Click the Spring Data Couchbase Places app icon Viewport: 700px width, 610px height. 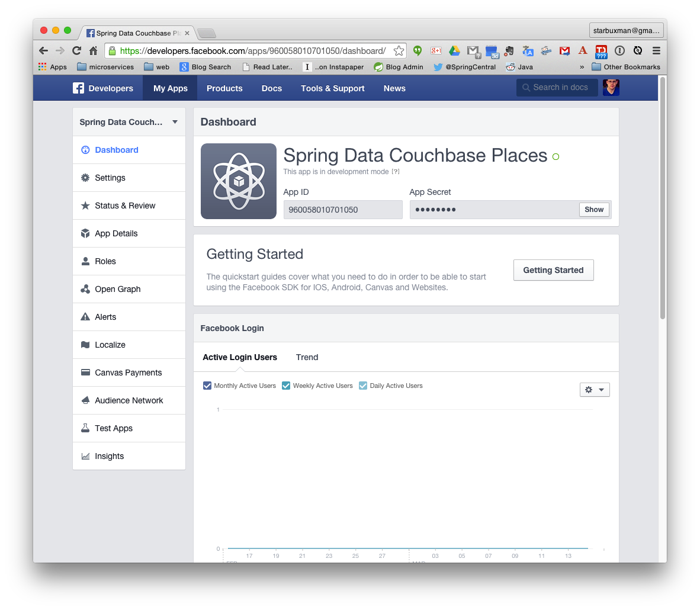pos(239,181)
